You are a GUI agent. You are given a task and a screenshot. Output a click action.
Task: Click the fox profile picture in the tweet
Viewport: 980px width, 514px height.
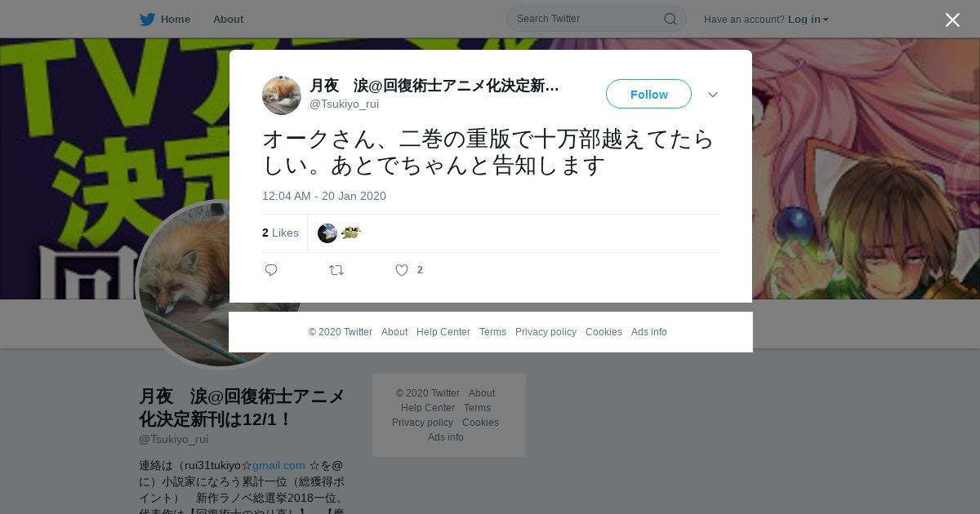point(282,95)
